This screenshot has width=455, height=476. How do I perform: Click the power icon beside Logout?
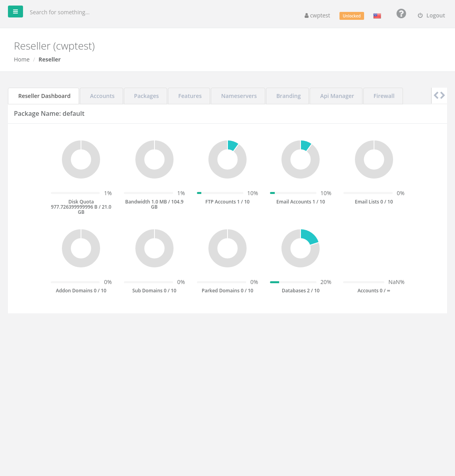point(420,15)
